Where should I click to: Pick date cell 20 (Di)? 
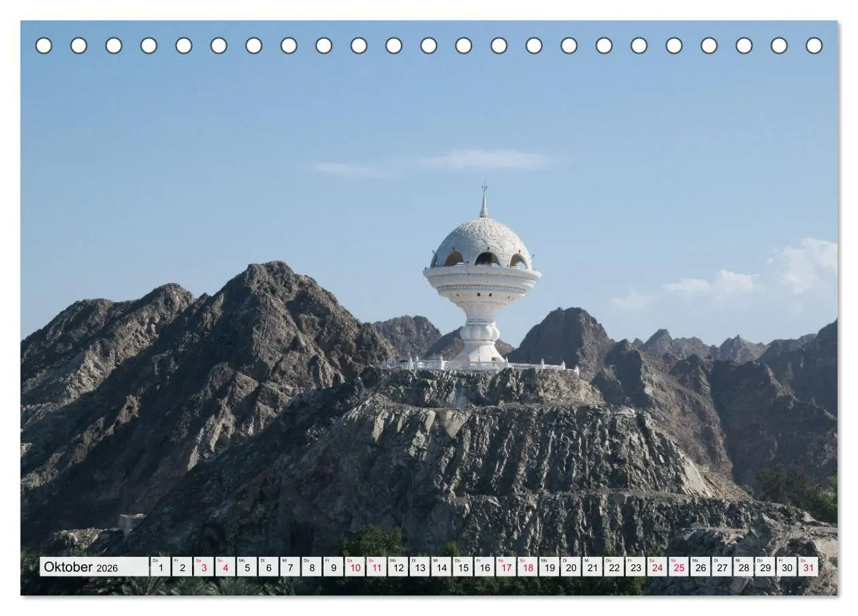571,567
